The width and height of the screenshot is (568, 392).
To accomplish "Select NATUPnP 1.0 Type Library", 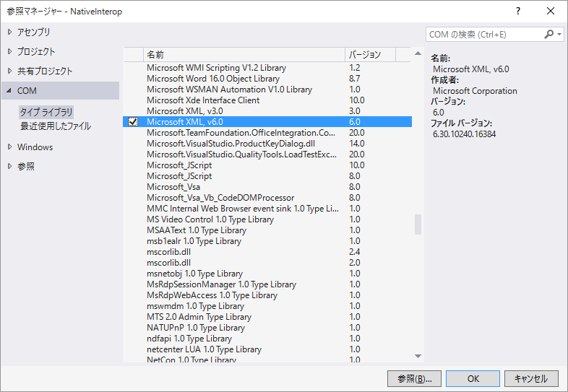I will tap(267, 328).
